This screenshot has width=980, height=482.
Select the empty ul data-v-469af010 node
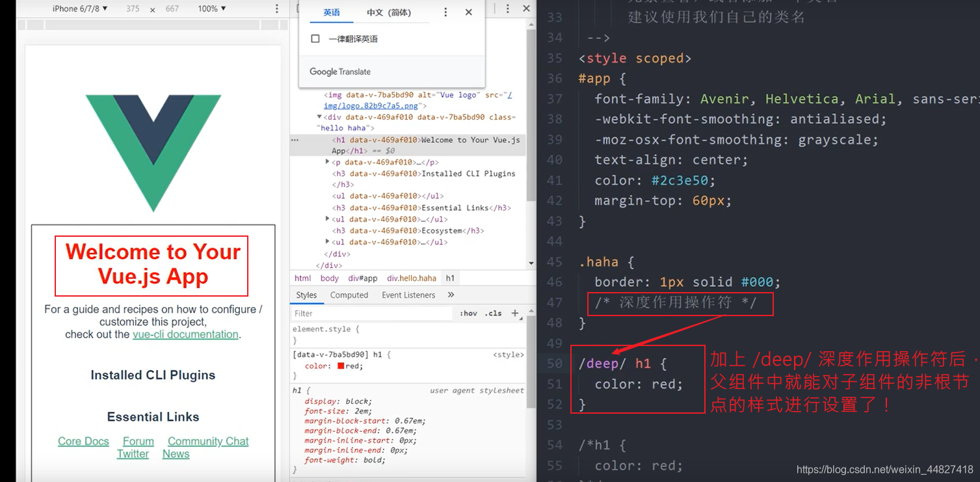pyautogui.click(x=388, y=196)
